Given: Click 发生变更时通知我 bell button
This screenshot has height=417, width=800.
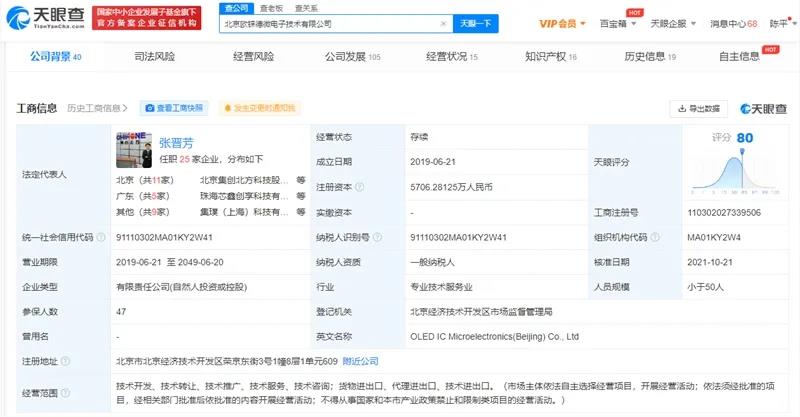Looking at the screenshot, I should click(259, 108).
